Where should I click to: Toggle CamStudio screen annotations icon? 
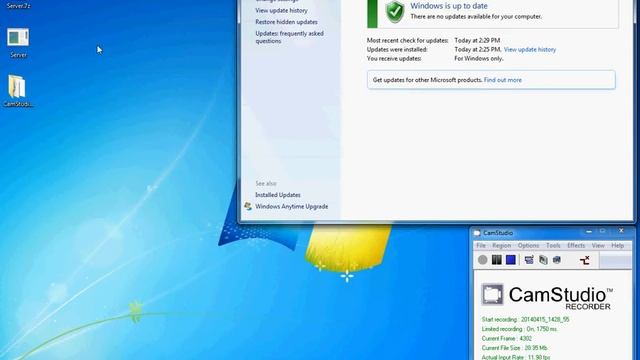529,260
